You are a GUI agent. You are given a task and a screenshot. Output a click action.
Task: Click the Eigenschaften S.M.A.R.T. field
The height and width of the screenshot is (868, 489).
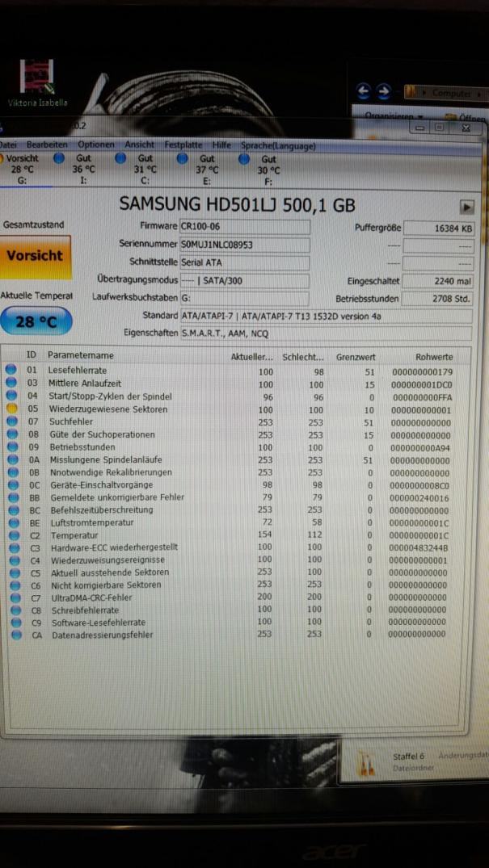pos(326,333)
